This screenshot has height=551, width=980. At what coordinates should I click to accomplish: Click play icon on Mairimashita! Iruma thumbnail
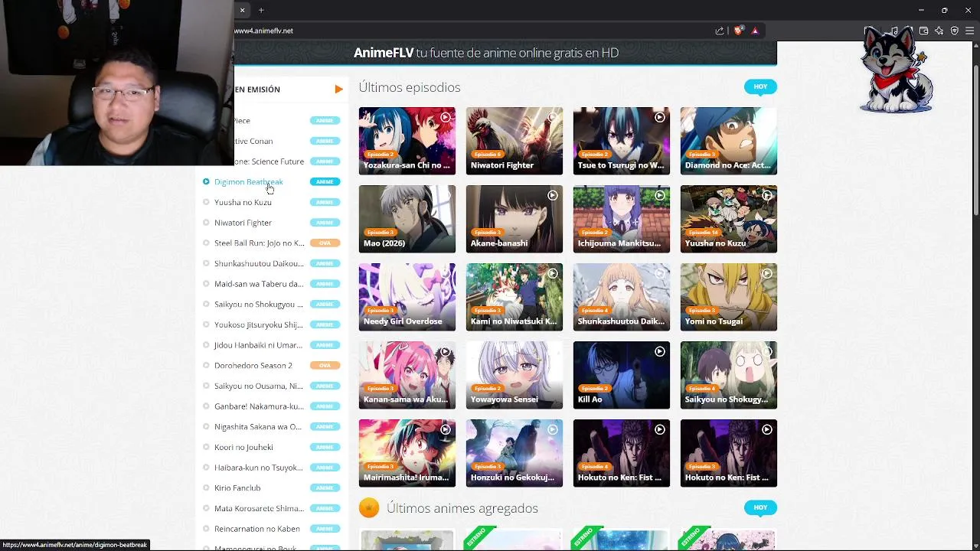445,429
